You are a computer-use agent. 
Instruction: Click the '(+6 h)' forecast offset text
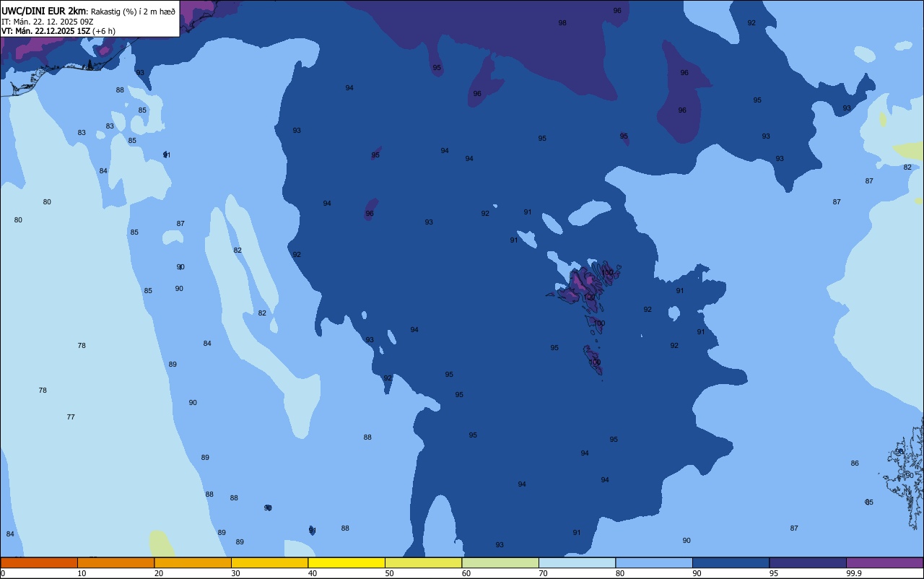104,31
